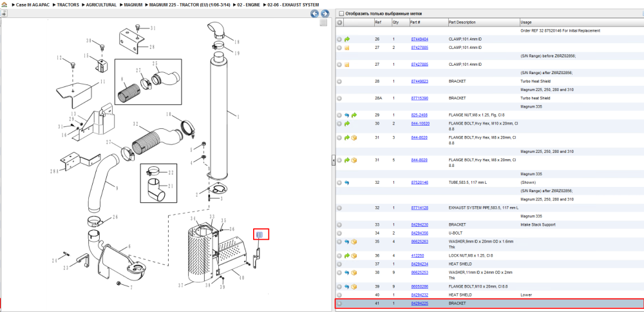Open 02 - ENGINE breadcrumb
The image size is (644, 312).
[x=249, y=5]
